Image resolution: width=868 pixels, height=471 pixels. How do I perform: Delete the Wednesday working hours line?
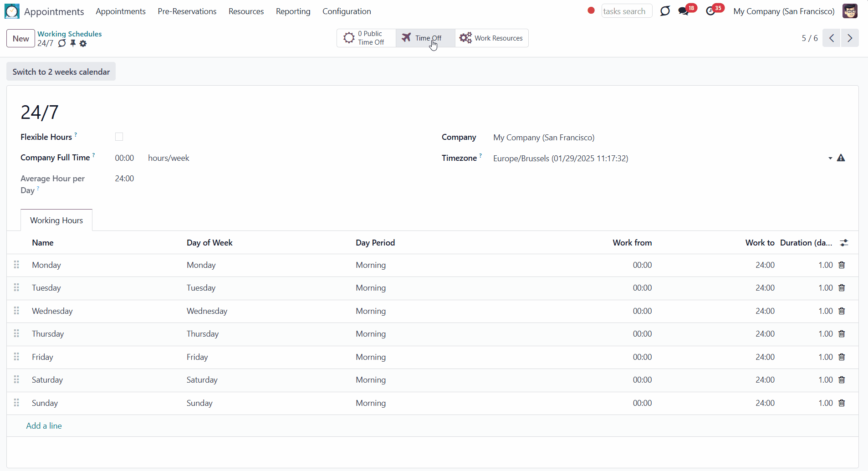click(x=842, y=311)
